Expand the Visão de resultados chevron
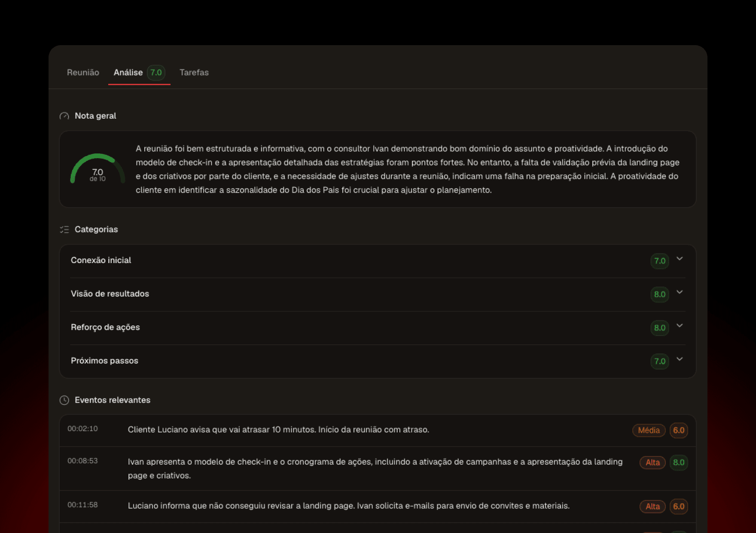This screenshot has height=533, width=756. coord(680,292)
